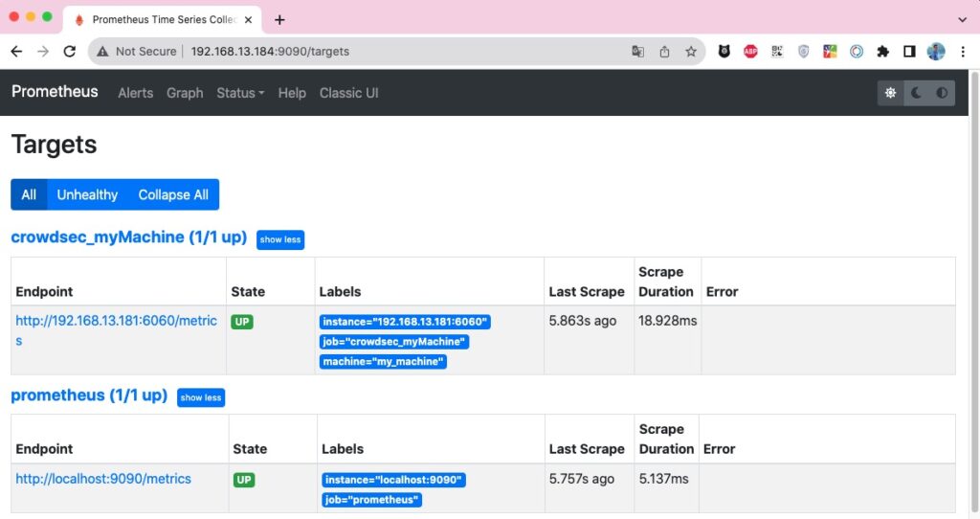This screenshot has width=980, height=519.
Task: Switch to browser-preferred theme contrast icon
Action: 942,93
